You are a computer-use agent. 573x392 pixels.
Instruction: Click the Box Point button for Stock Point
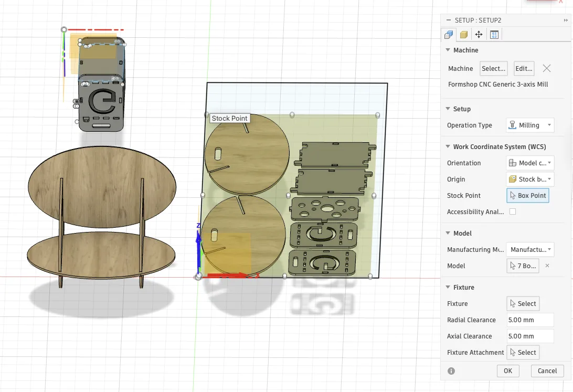[527, 195]
